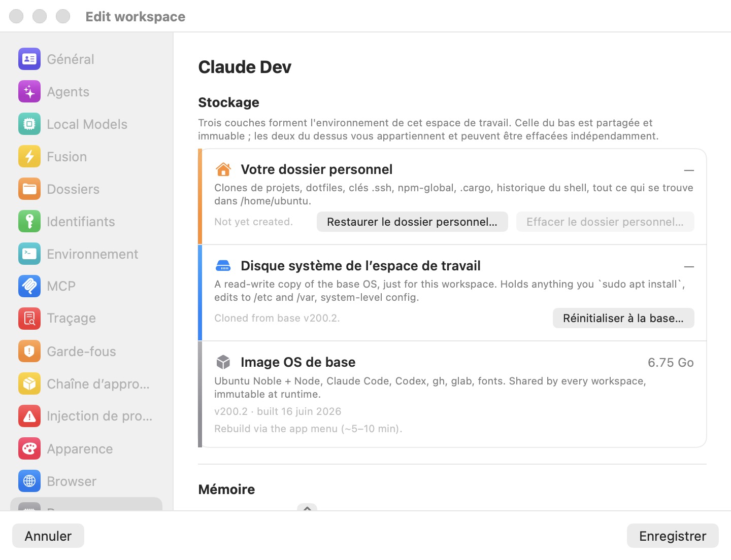This screenshot has width=731, height=560.
Task: Open the Local Models chip icon
Action: coord(29,124)
